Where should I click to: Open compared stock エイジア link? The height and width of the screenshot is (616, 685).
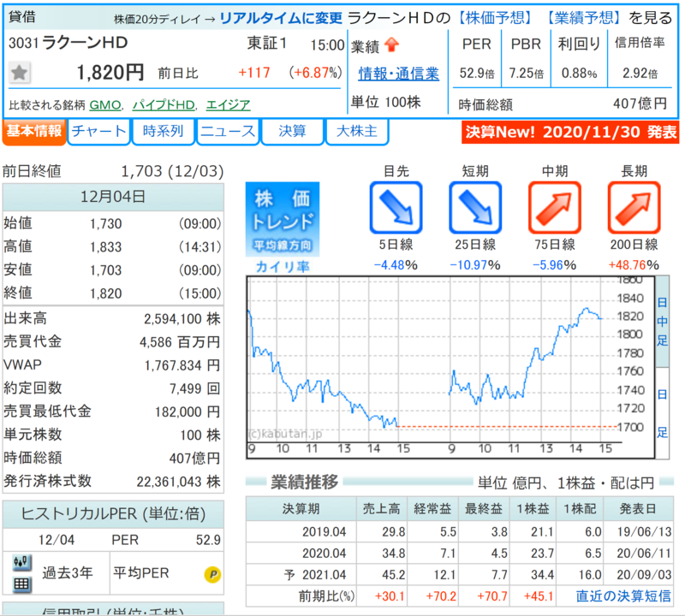click(228, 105)
